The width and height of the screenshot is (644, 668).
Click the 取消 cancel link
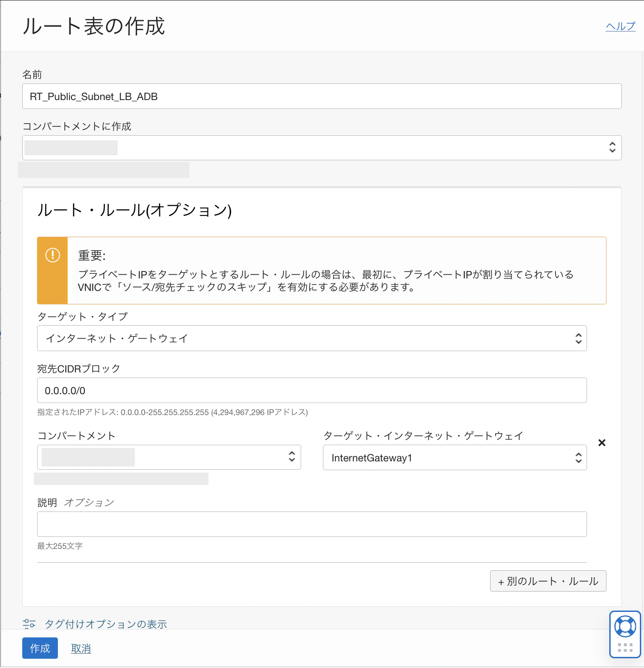[x=81, y=649]
